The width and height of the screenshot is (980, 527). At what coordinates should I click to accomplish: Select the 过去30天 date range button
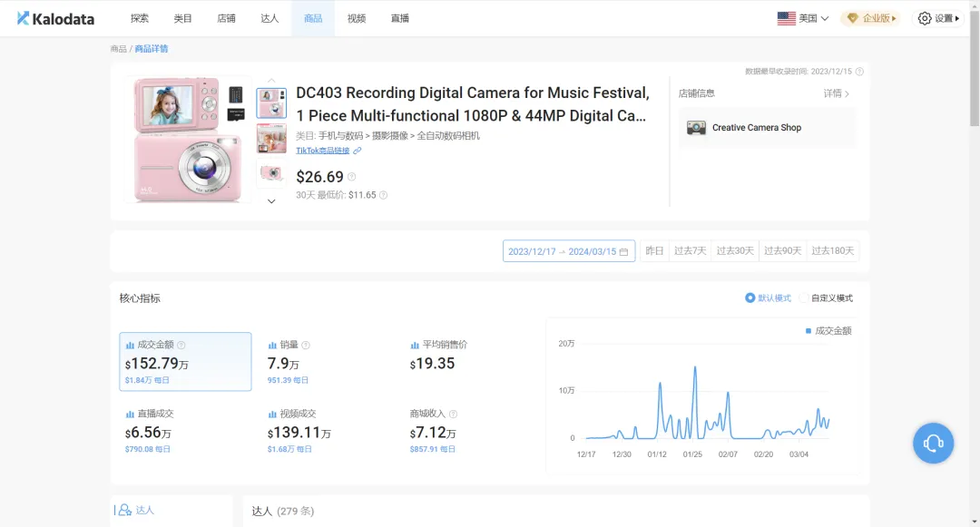click(735, 251)
